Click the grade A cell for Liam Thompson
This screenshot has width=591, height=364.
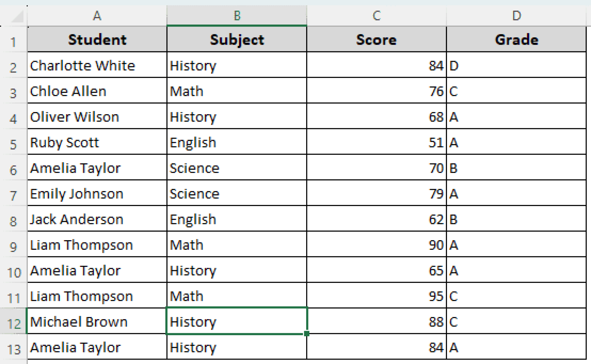517,244
